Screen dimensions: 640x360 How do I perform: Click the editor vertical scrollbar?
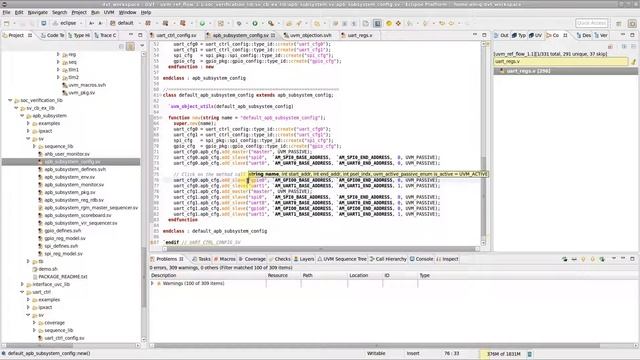484,143
